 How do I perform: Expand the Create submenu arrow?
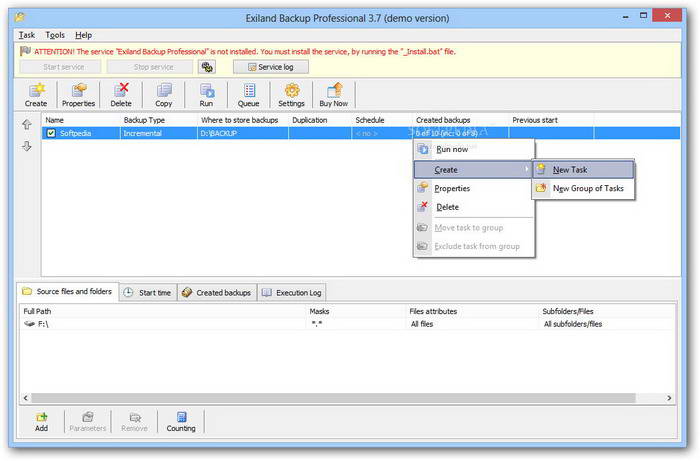click(x=526, y=169)
